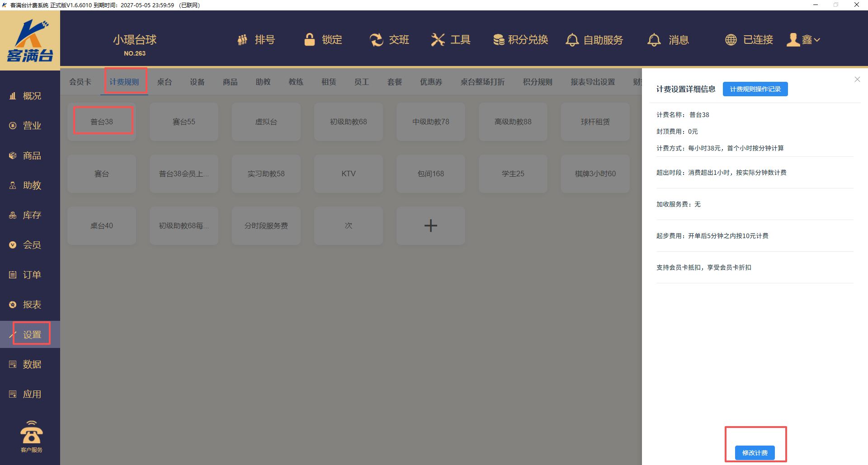This screenshot has height=465, width=868.
Task: Open the tools (工具) wrench icon
Action: click(438, 40)
